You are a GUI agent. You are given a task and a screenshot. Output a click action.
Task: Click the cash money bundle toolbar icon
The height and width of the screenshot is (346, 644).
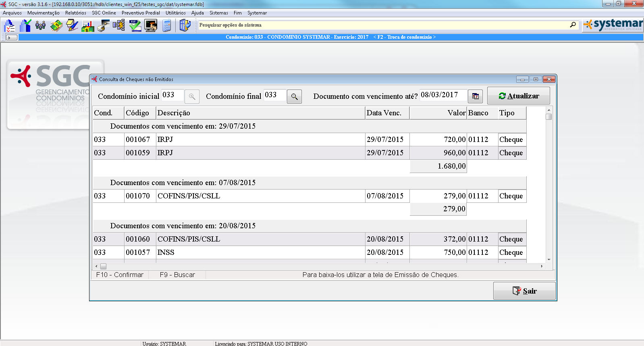coord(56,26)
